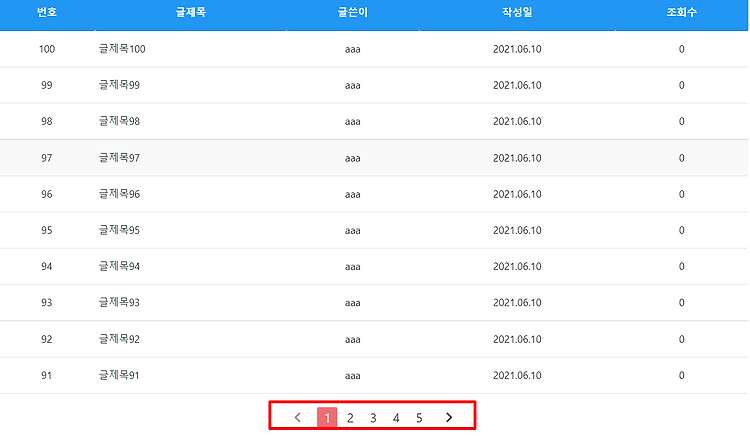The image size is (750, 436).
Task: Click number cell 92
Action: 46,339
